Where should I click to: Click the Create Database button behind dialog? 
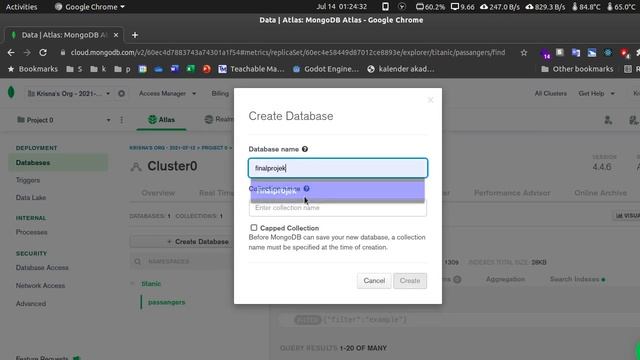pyautogui.click(x=182, y=242)
